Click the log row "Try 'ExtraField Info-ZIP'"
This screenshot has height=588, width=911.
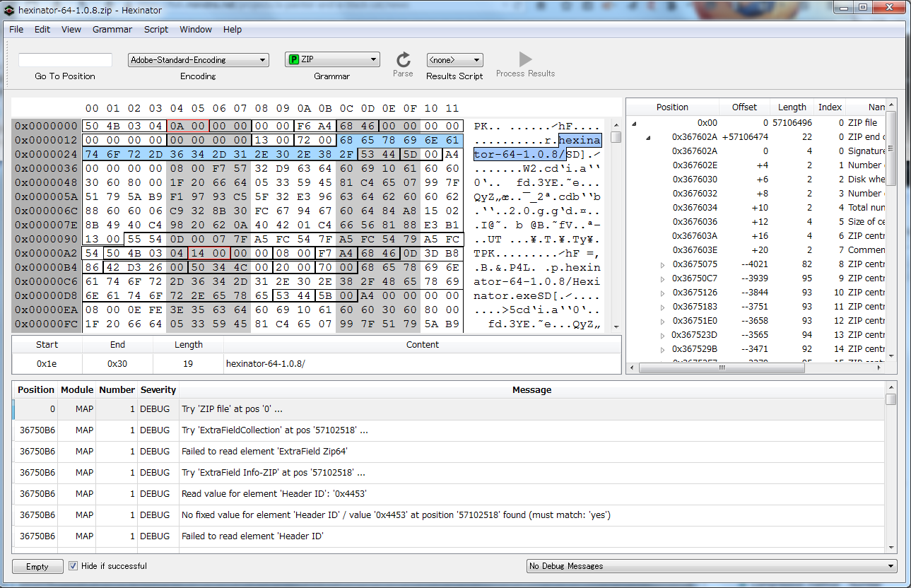(x=449, y=473)
